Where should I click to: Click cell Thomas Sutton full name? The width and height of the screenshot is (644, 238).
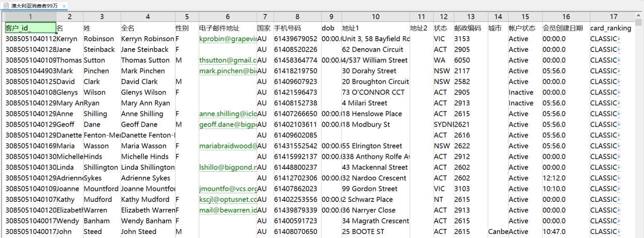(147, 60)
